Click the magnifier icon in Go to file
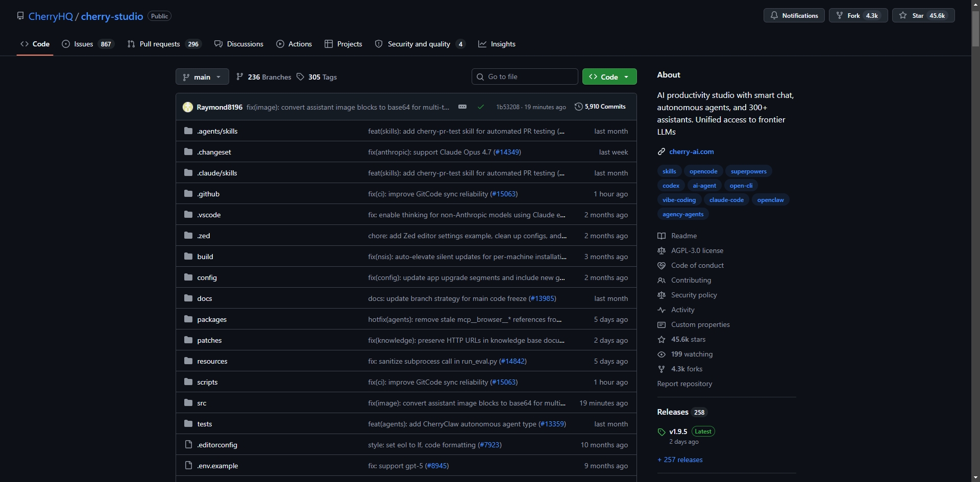 click(x=480, y=77)
